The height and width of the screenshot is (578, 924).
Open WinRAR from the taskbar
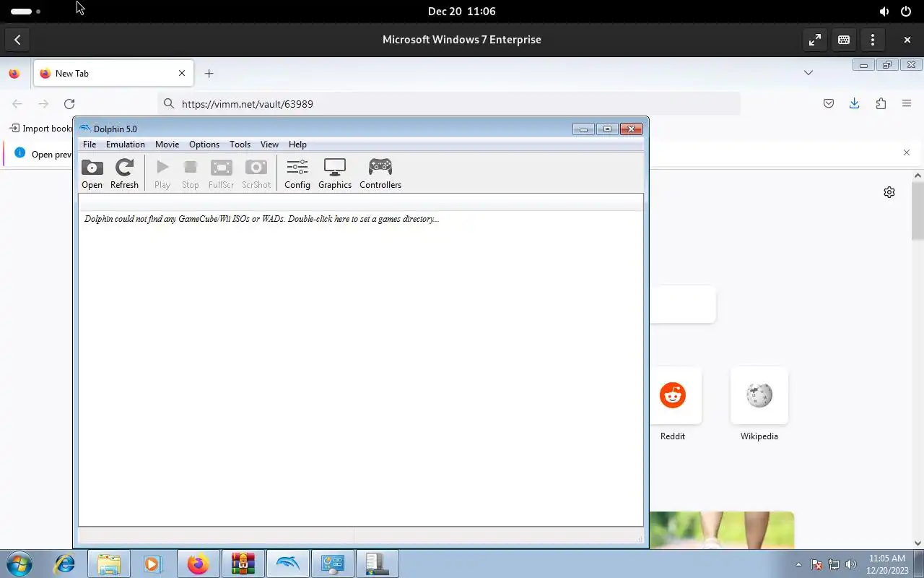coord(243,564)
